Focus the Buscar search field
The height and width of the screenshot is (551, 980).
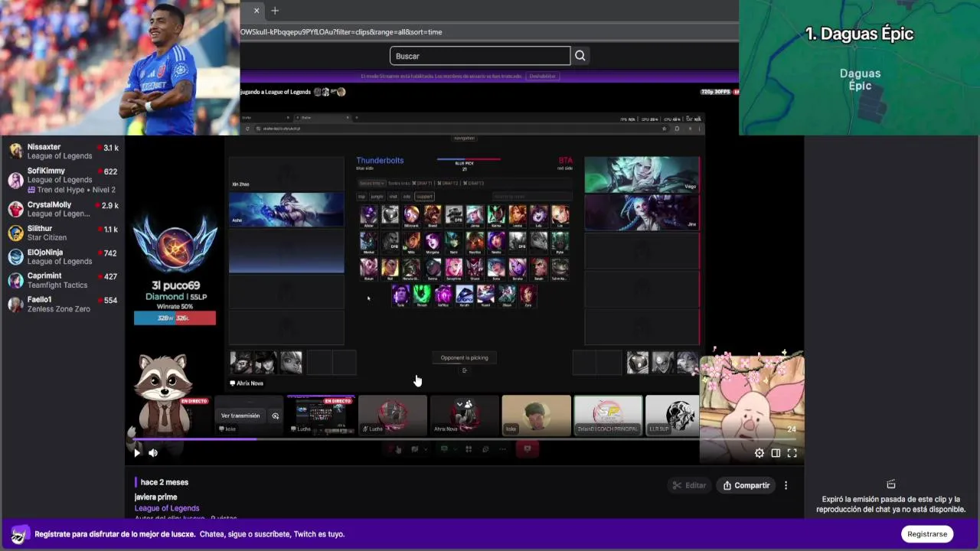480,56
